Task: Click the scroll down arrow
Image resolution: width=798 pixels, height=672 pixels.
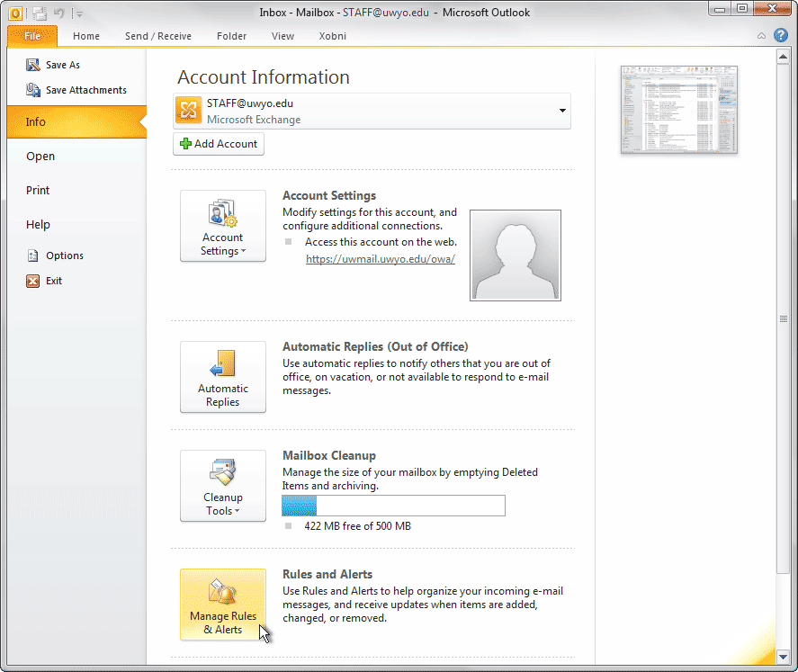Action: [x=784, y=657]
